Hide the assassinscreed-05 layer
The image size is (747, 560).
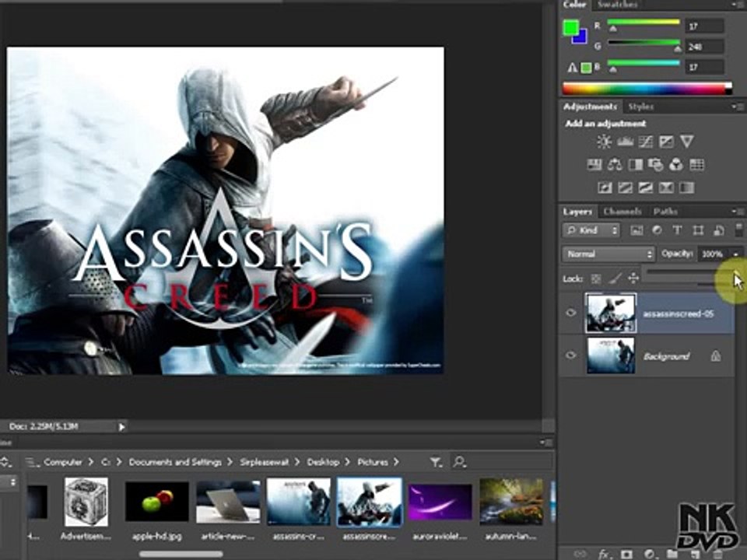coord(570,313)
